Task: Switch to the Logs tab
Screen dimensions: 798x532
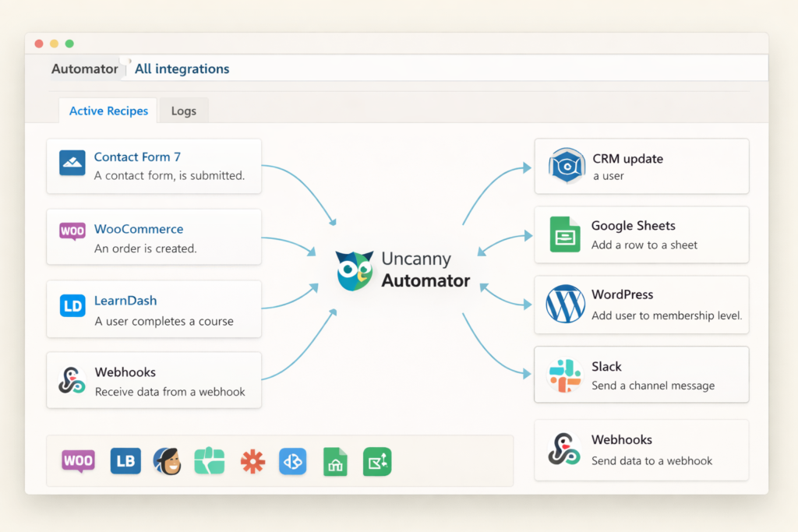Action: (183, 111)
